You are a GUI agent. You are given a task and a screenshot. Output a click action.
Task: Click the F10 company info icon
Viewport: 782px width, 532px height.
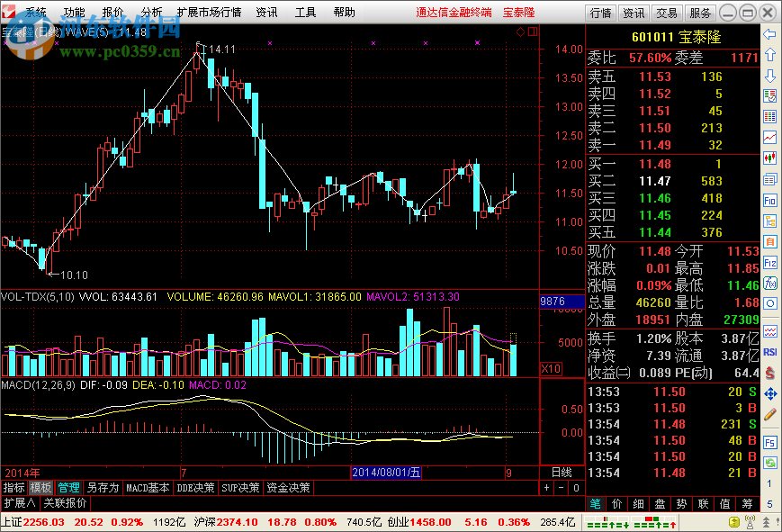tap(769, 201)
